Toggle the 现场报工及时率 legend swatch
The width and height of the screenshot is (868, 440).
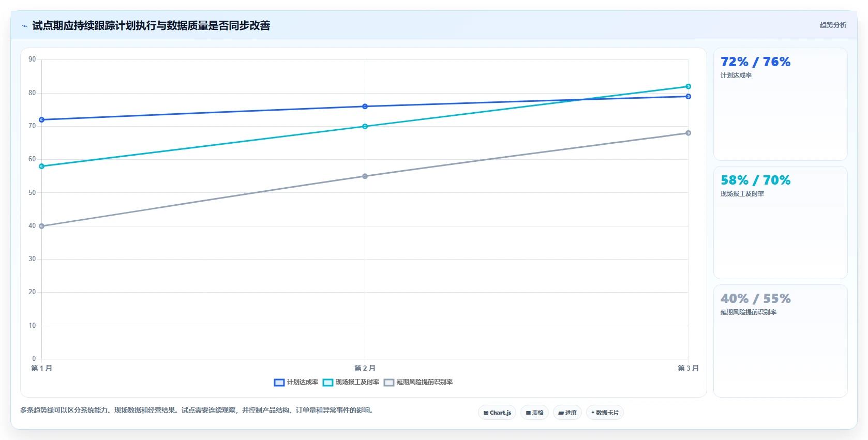tap(328, 383)
